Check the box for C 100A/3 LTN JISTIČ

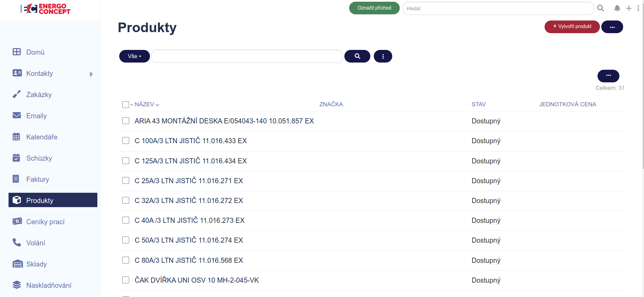[126, 141]
